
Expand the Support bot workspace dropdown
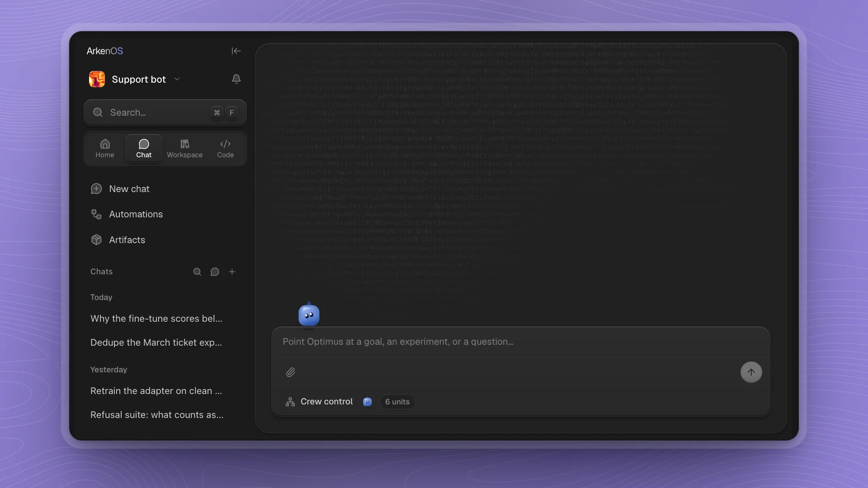(x=177, y=79)
